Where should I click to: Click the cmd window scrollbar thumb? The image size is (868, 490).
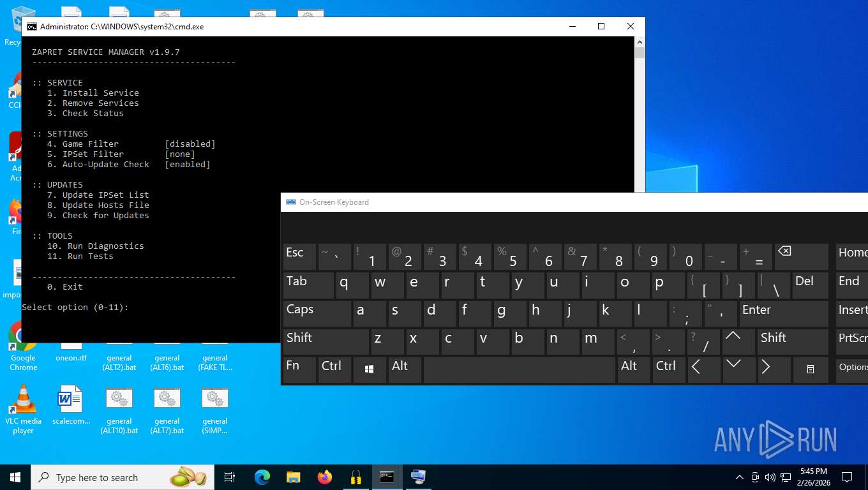[640, 53]
